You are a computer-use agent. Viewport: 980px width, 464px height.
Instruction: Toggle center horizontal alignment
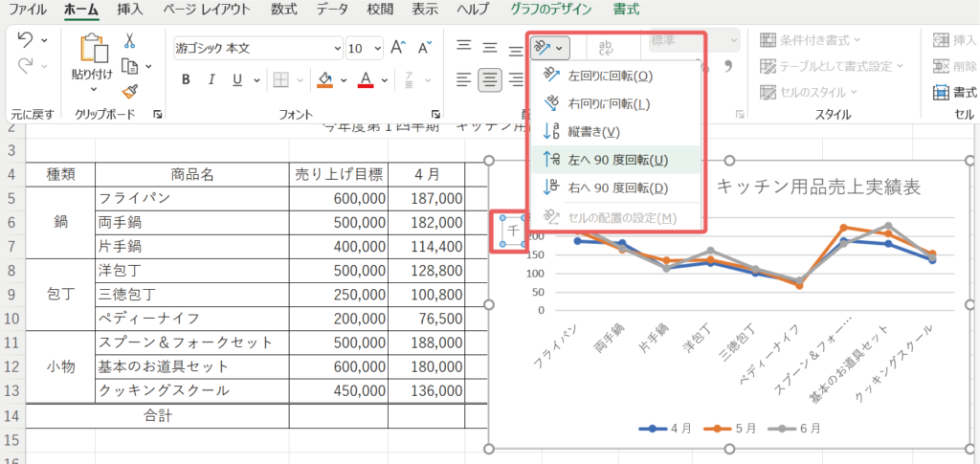(490, 79)
